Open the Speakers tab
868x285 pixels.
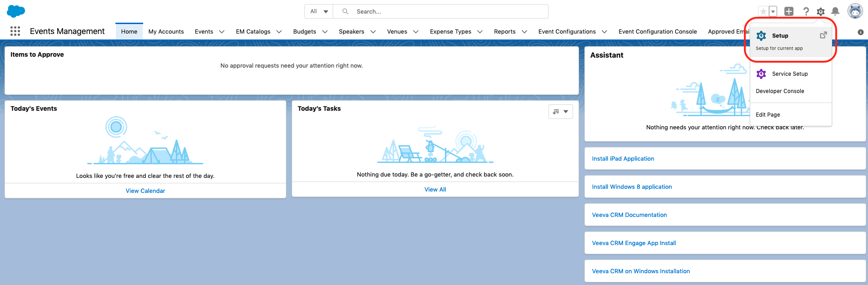tap(351, 31)
